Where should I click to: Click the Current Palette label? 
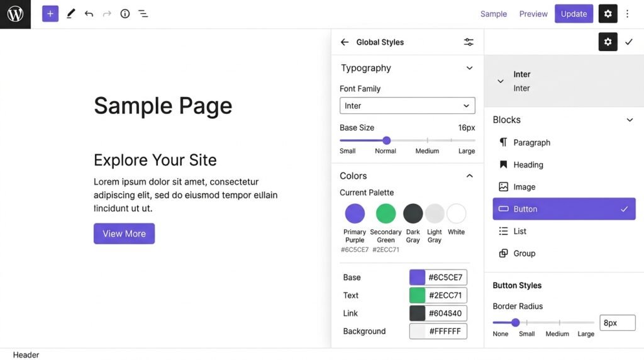point(367,193)
